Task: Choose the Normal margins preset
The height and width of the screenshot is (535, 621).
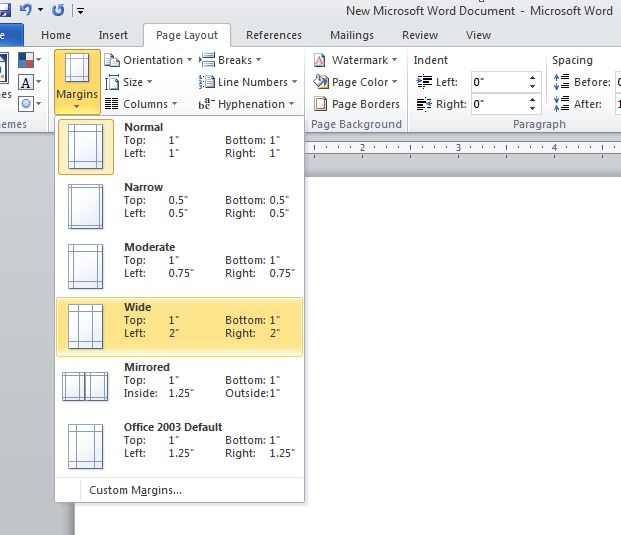Action: click(x=180, y=147)
